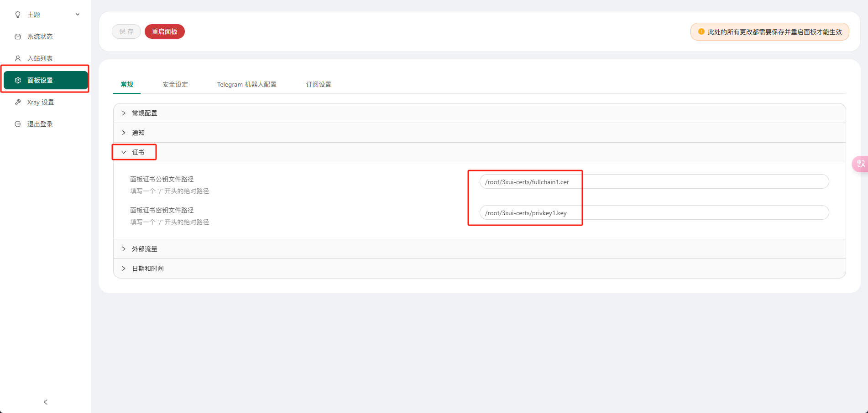Click the panel settings gear icon
Viewport: 868px width, 413px height.
[18, 80]
